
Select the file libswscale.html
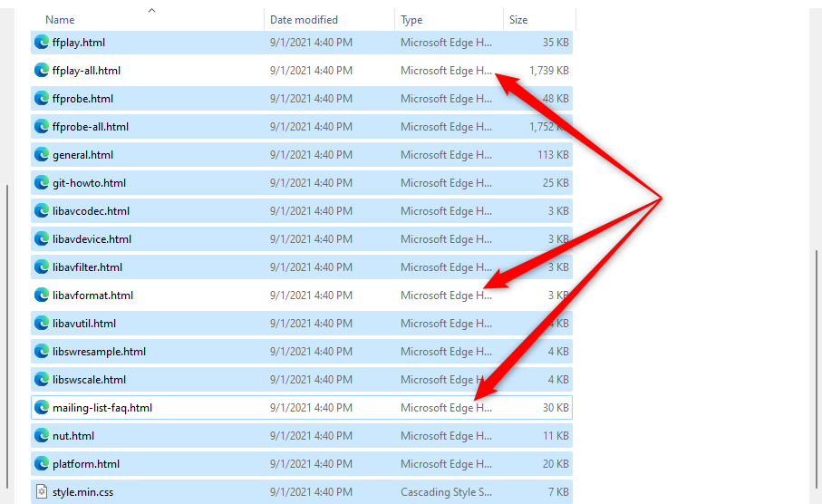pyautogui.click(x=302, y=379)
